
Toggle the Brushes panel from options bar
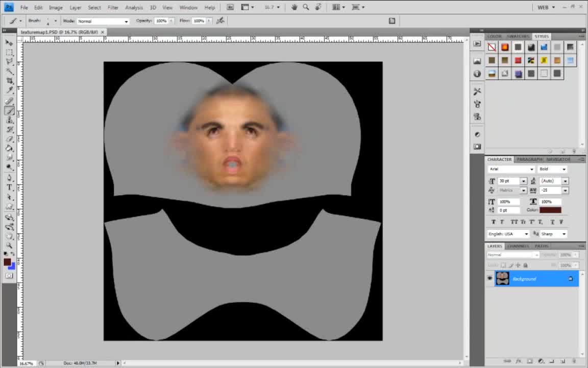[392, 21]
